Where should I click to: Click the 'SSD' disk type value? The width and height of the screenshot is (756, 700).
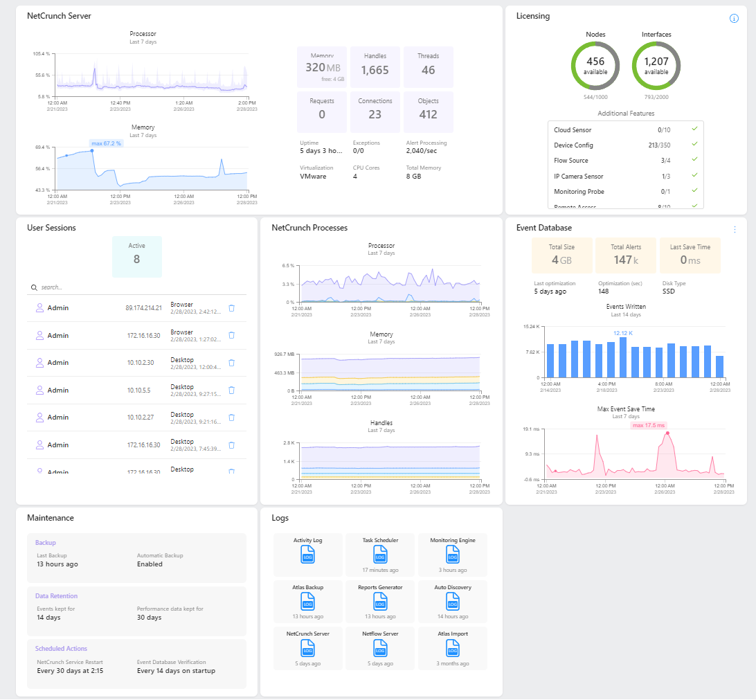[x=668, y=291]
